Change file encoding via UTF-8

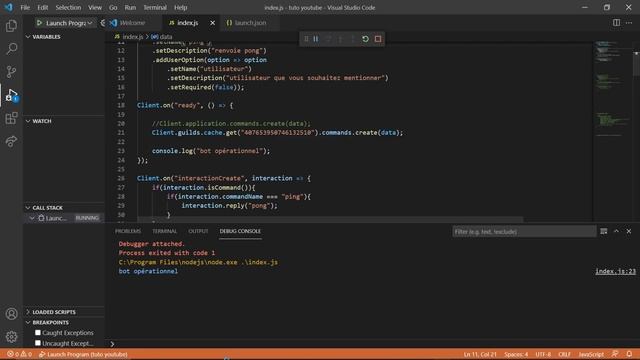(543, 354)
